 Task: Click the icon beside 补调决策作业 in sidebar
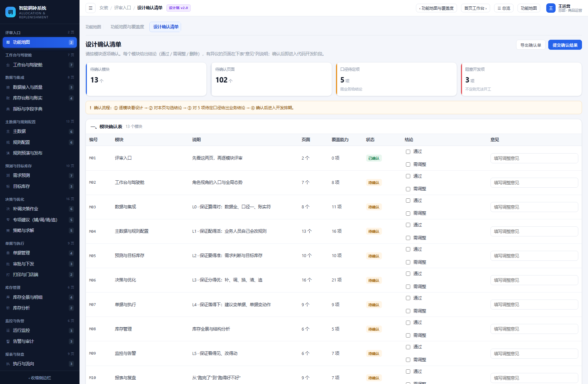point(8,209)
